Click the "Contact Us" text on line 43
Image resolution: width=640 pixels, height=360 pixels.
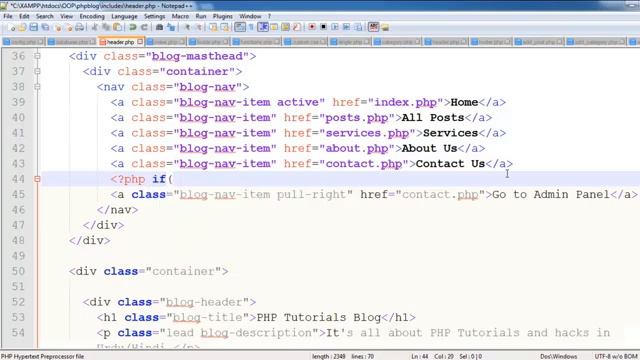coord(450,164)
